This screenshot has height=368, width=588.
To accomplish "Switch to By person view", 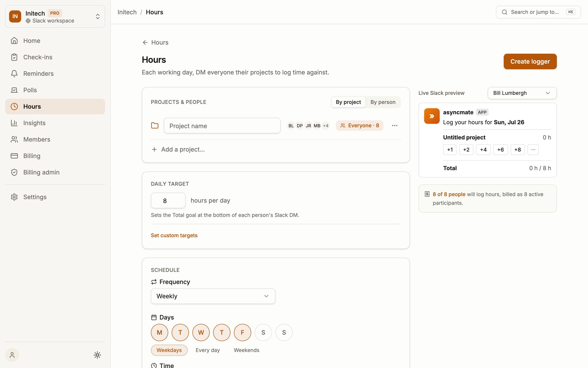I will (x=383, y=102).
